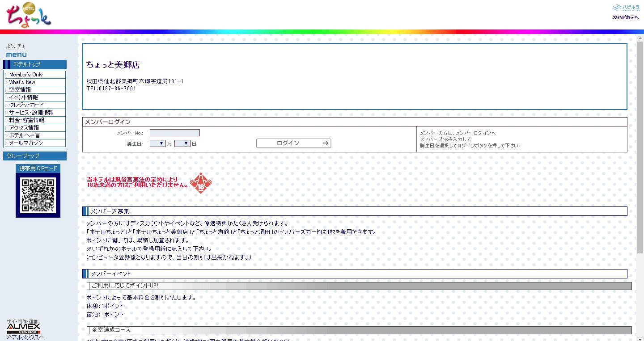
Task: Click the ALMEX logo
Action: pyautogui.click(x=23, y=328)
